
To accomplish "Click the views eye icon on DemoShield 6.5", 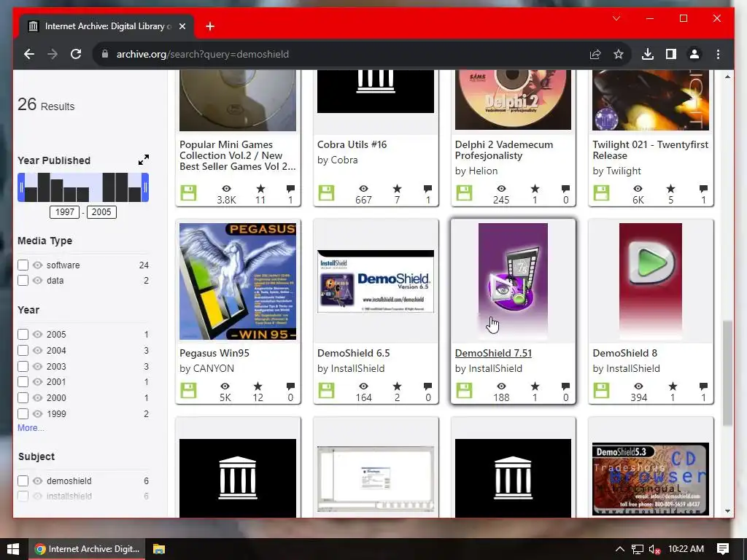I will [363, 386].
